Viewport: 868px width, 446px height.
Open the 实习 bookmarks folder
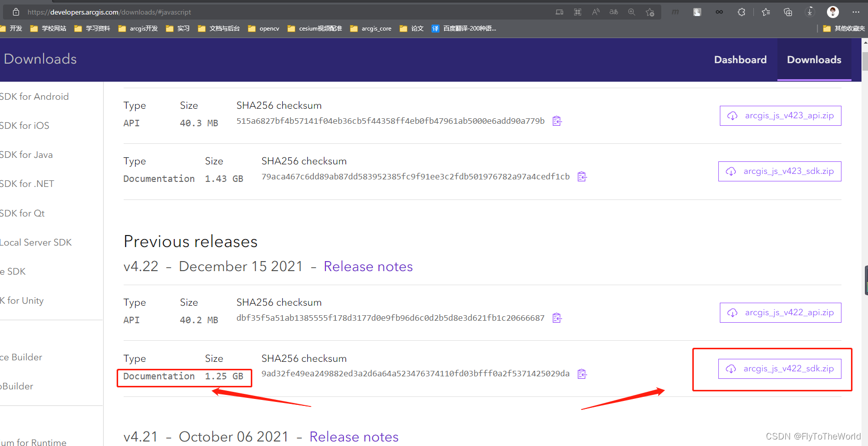point(178,29)
